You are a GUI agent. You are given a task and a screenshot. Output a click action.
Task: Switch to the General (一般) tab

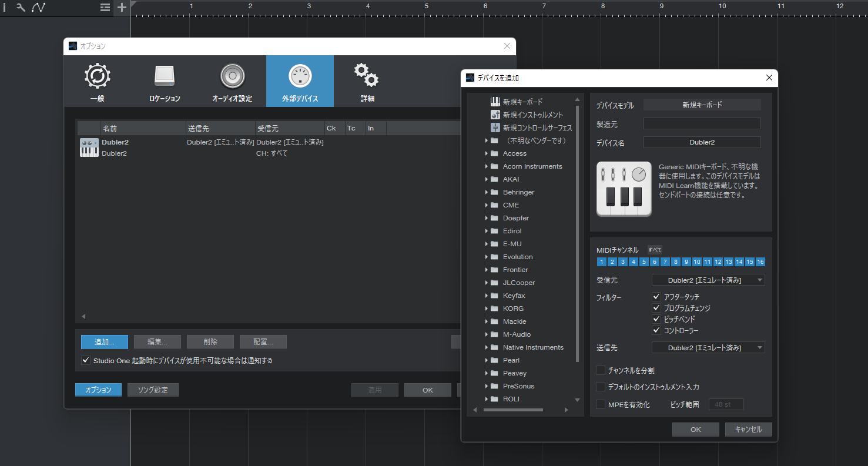point(98,81)
